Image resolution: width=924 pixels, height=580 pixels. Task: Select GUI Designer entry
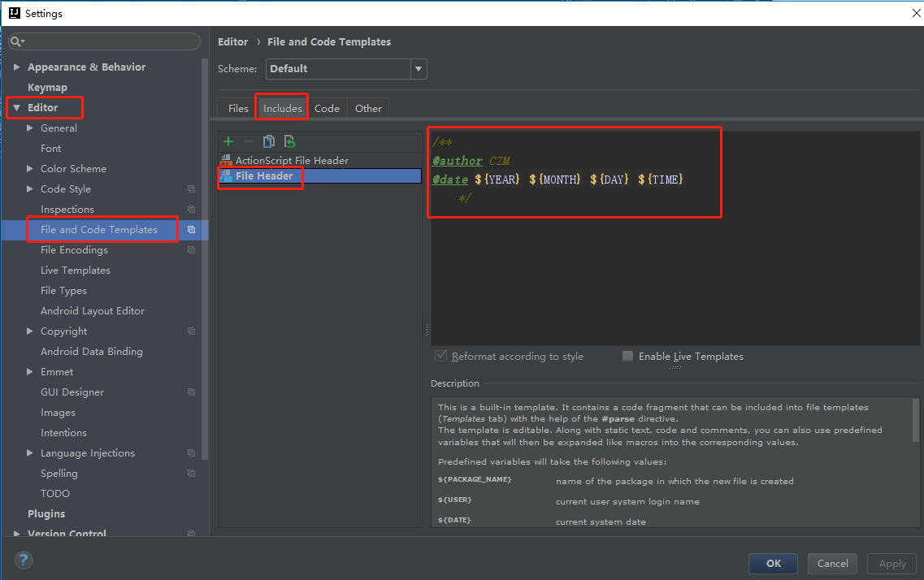tap(72, 392)
